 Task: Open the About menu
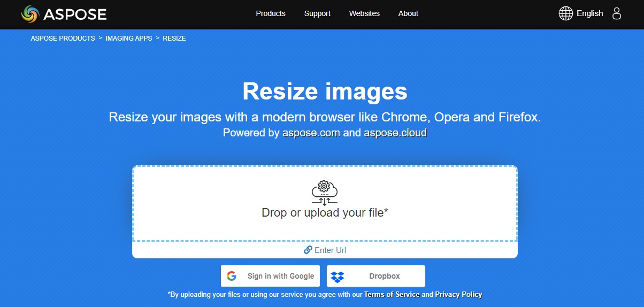point(408,13)
